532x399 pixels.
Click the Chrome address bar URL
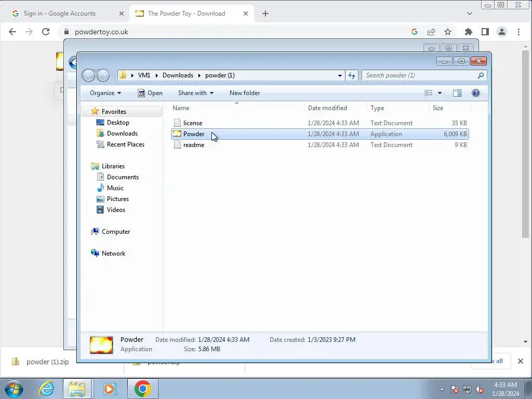click(x=101, y=32)
